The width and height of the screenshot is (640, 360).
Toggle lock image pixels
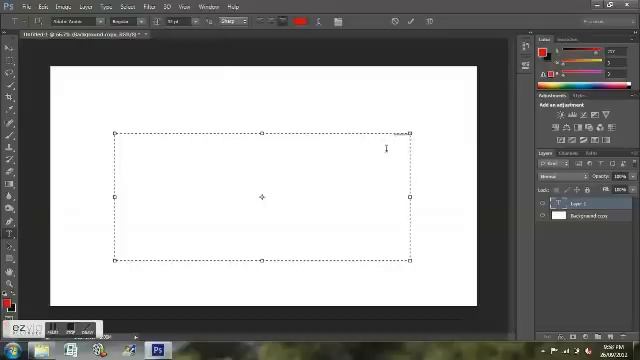[567, 190]
